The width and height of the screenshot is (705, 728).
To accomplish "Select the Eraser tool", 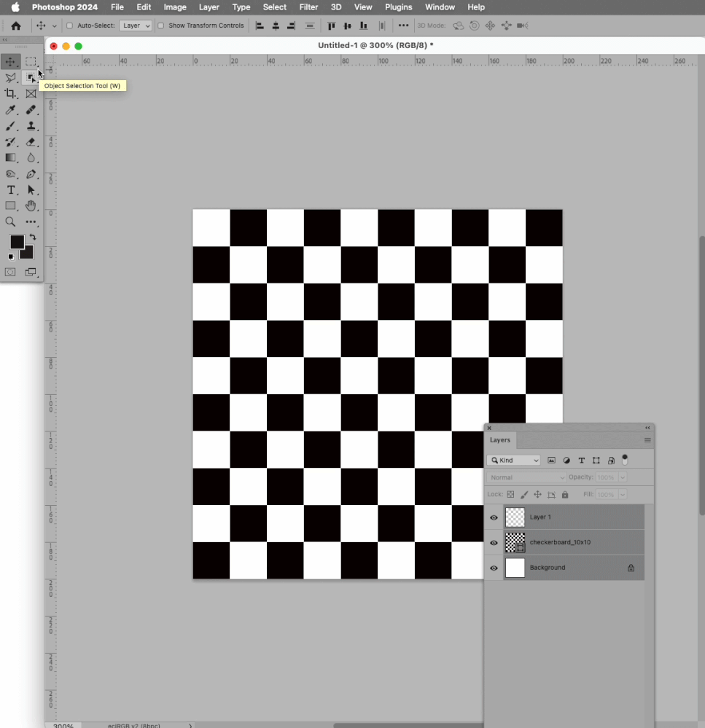I will point(31,142).
